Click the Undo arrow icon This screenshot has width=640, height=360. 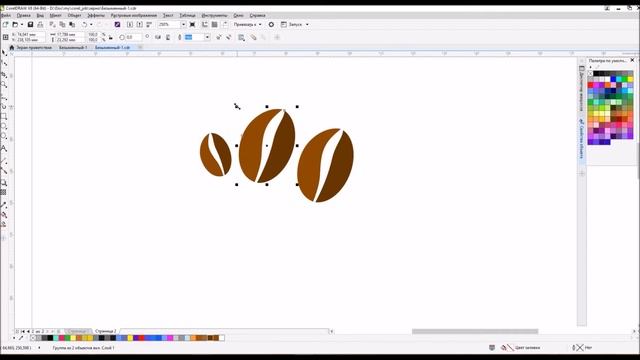tap(84, 24)
